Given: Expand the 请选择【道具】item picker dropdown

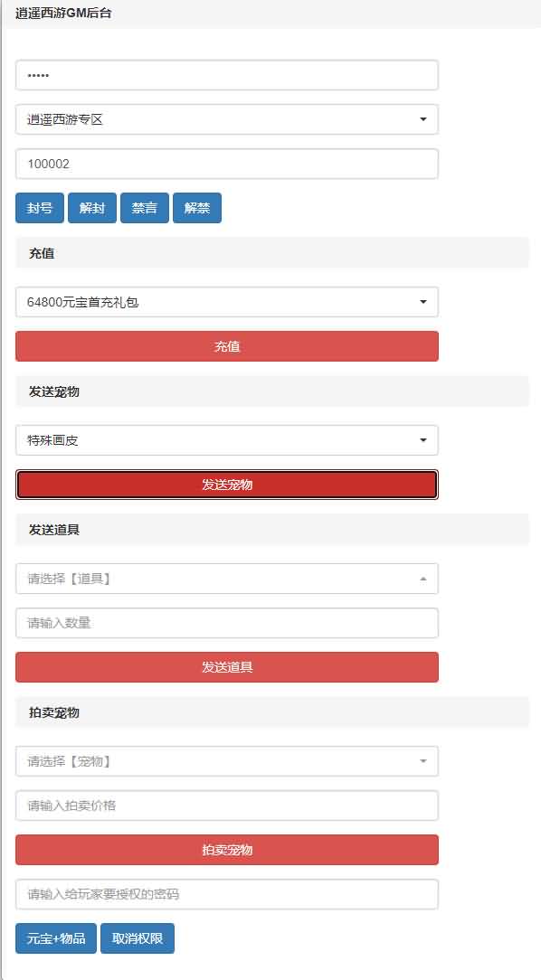Looking at the screenshot, I should [226, 578].
